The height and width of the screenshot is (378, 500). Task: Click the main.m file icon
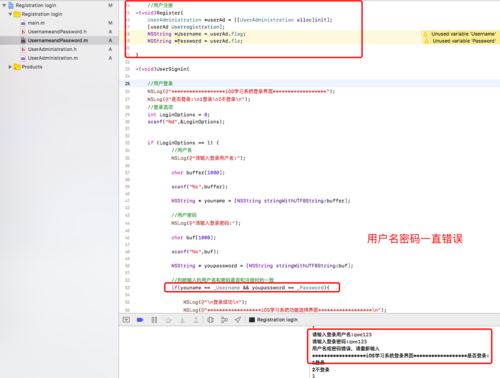point(23,23)
